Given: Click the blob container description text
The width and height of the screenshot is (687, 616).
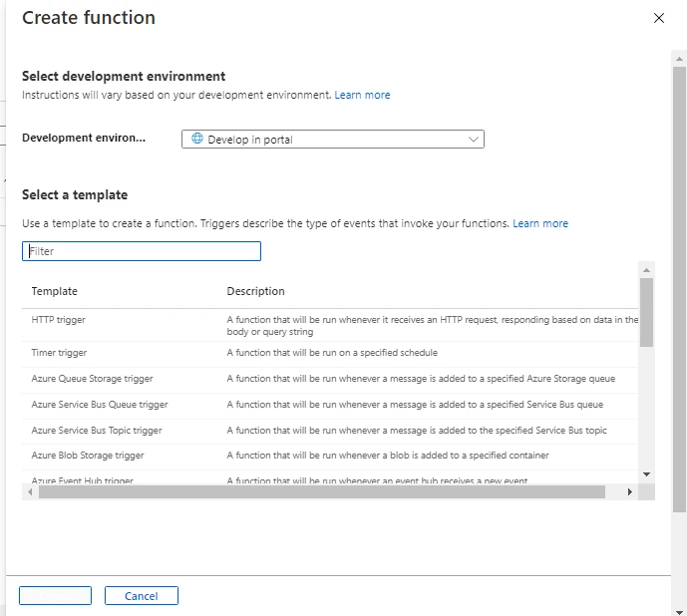Looking at the screenshot, I should click(x=388, y=456).
